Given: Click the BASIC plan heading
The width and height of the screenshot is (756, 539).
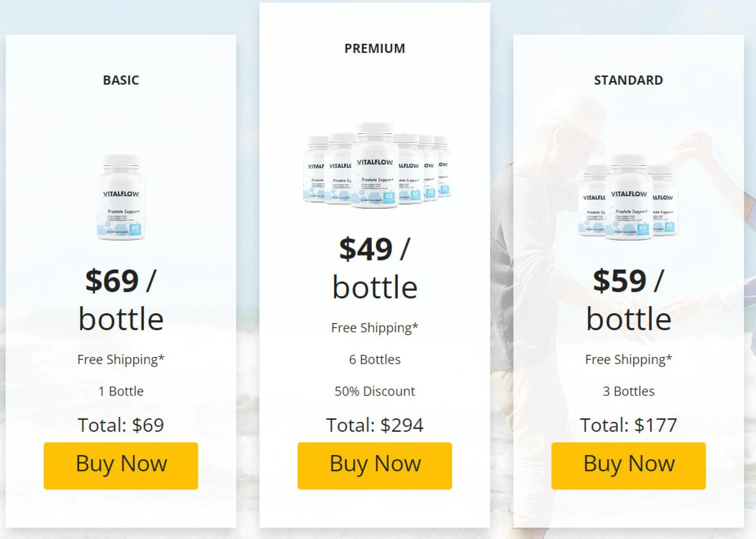Looking at the screenshot, I should pyautogui.click(x=120, y=81).
